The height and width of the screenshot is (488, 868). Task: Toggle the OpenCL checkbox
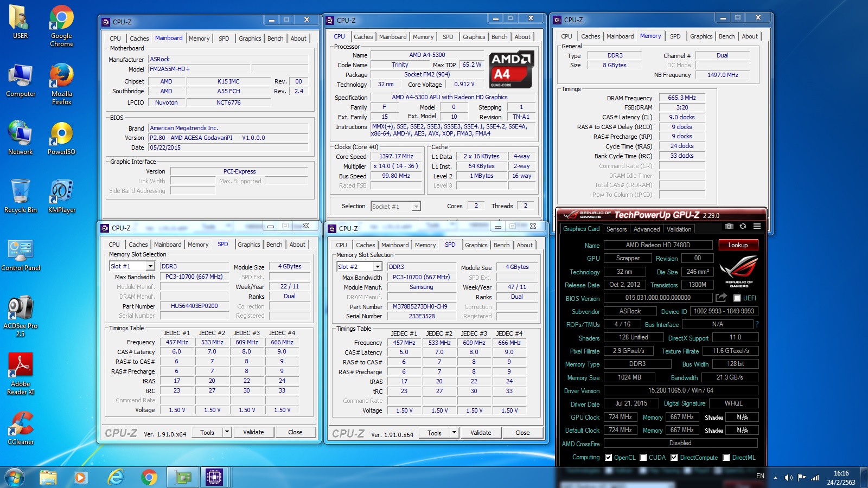(608, 458)
